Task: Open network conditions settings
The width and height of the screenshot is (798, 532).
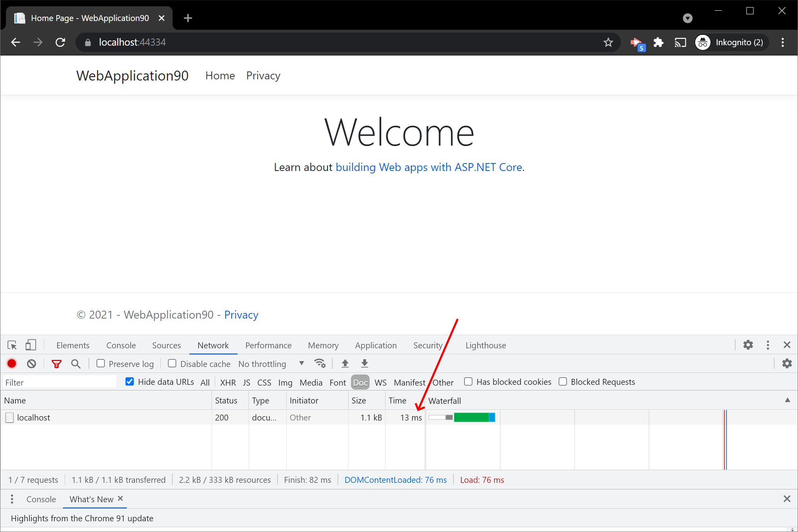Action: [320, 363]
